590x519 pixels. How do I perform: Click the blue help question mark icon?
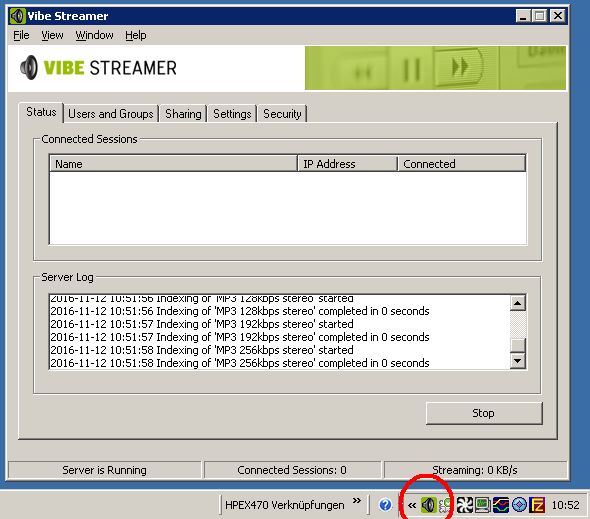(x=385, y=505)
